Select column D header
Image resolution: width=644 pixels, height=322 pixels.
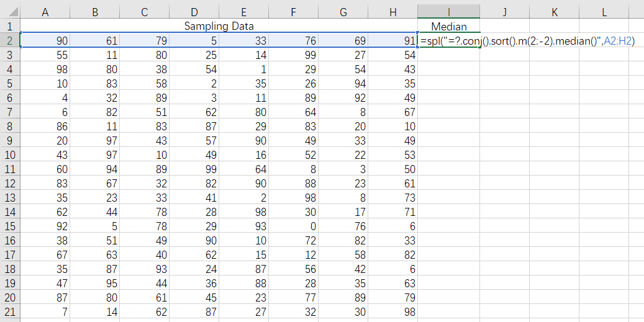coord(194,12)
